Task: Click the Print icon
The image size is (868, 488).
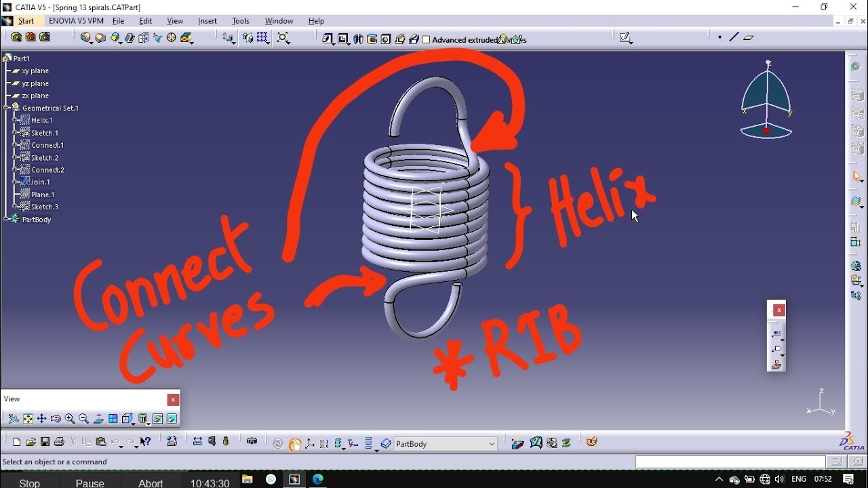Action: pos(59,442)
